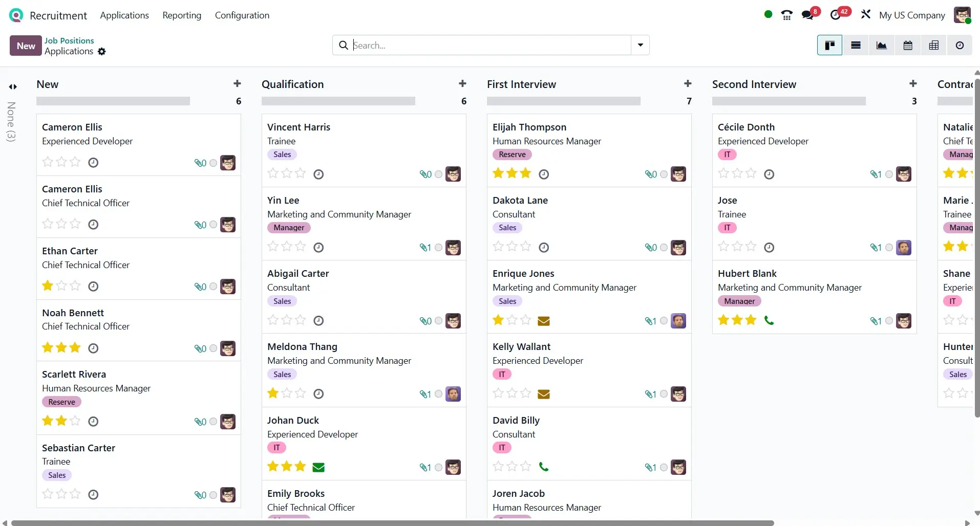980x526 pixels.
Task: Set first star priority on Cécile Donth card
Action: coord(723,173)
